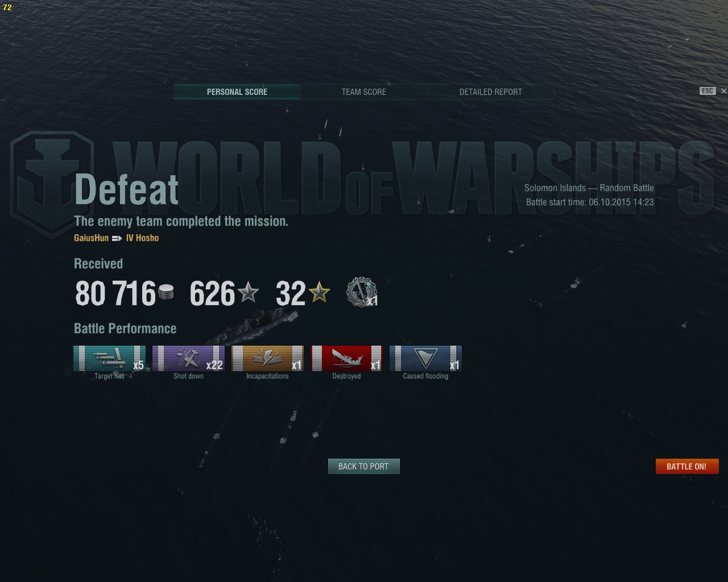This screenshot has height=582, width=728.
Task: Click the red Destroyed ribbon icon
Action: [x=346, y=358]
